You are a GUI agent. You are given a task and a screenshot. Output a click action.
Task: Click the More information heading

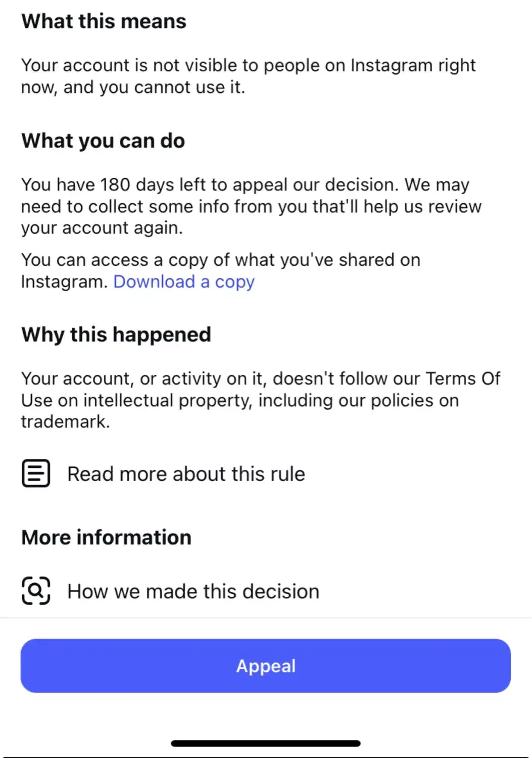pos(107,538)
